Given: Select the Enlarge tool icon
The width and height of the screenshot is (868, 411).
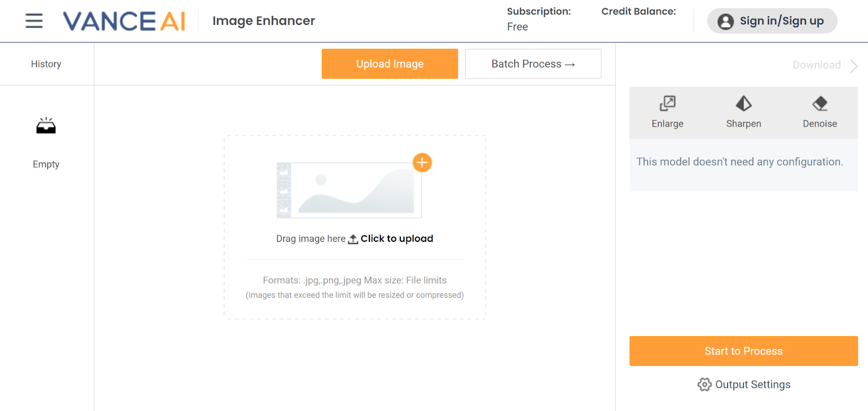Looking at the screenshot, I should pos(667,104).
